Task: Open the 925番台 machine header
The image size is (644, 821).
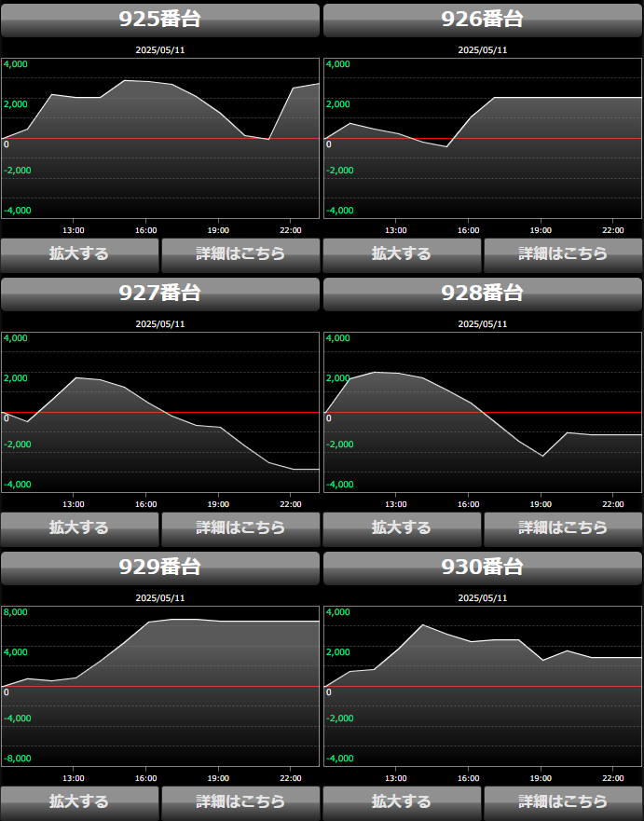Action: (160, 20)
